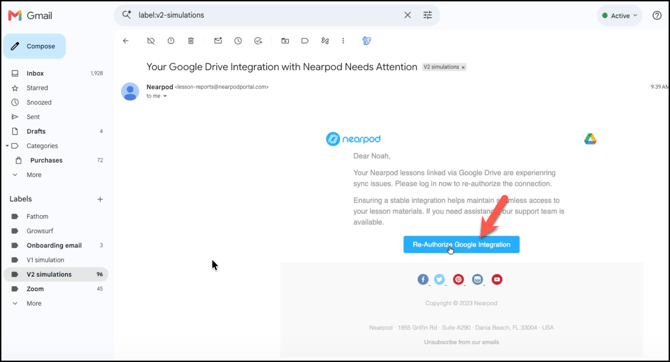This screenshot has height=362, width=670.
Task: Click the Copyright © 2023 Nearpod text
Action: click(x=461, y=303)
